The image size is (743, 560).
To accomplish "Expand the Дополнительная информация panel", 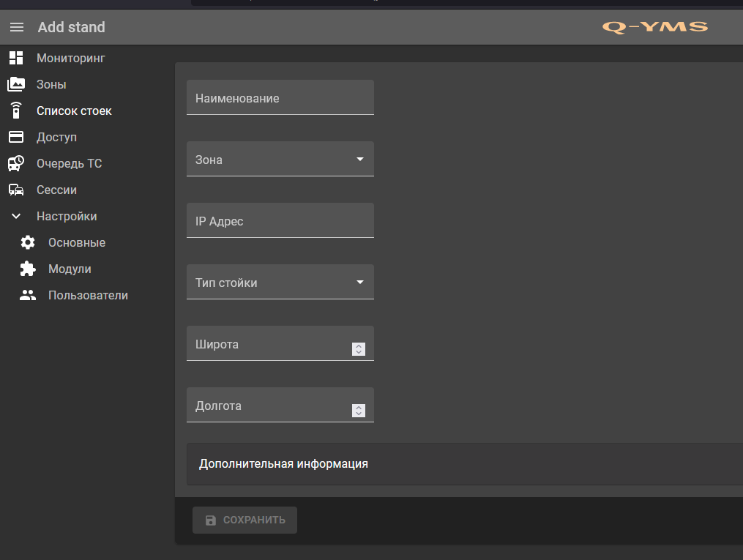I will pyautogui.click(x=465, y=464).
